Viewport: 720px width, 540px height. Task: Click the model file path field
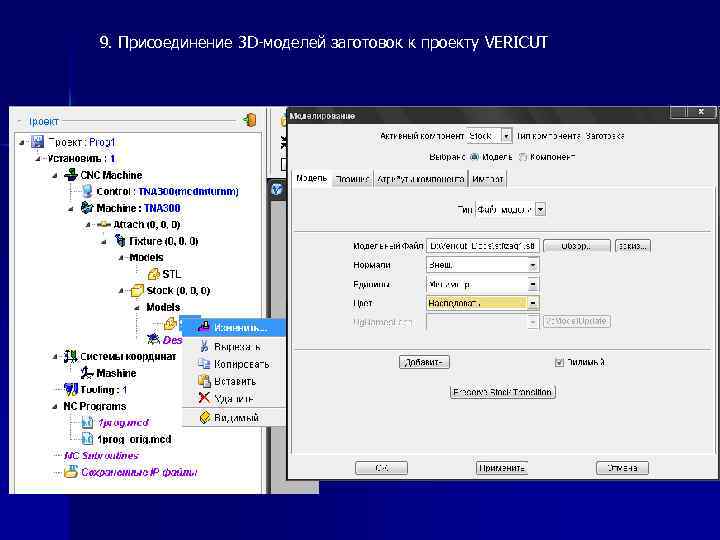click(483, 246)
